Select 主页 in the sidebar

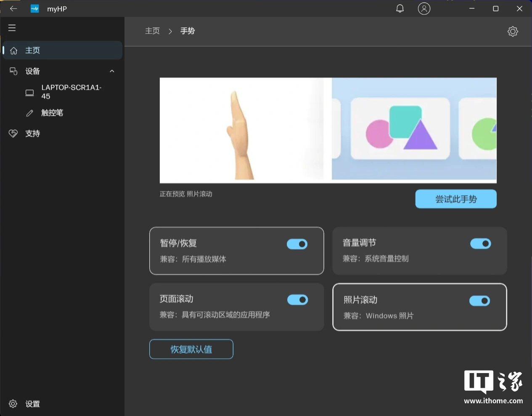tap(32, 51)
